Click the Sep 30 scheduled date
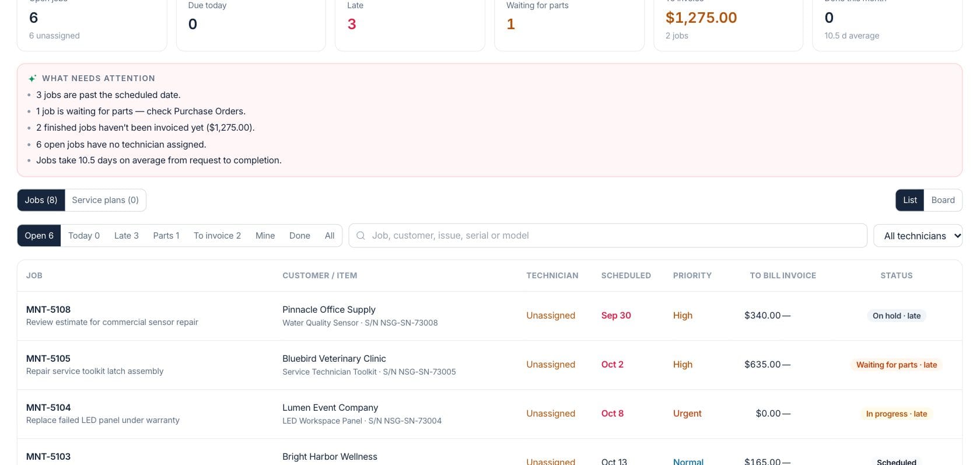Image resolution: width=980 pixels, height=465 pixels. (x=616, y=316)
